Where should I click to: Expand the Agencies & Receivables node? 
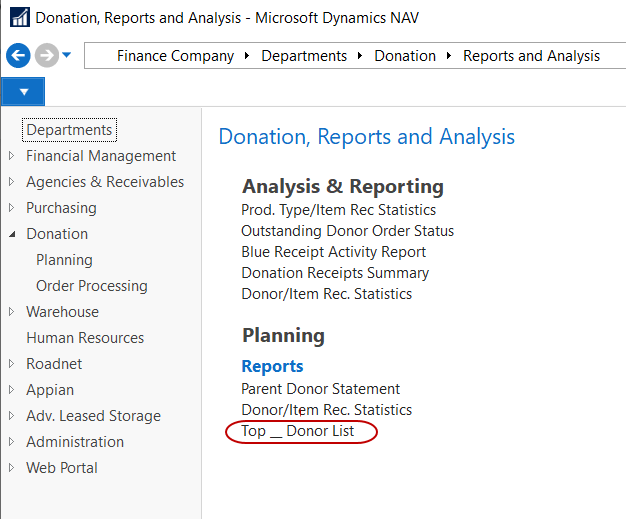[12, 182]
